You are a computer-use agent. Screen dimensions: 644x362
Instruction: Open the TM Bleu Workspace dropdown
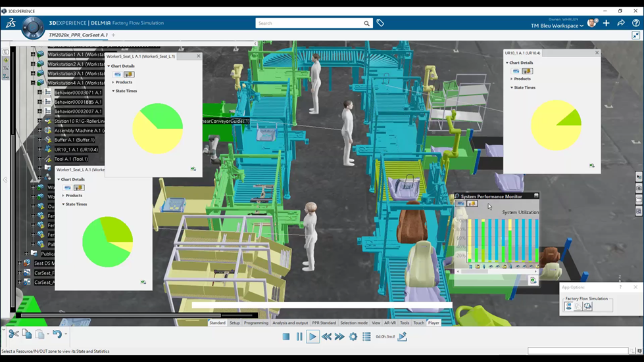(x=557, y=26)
